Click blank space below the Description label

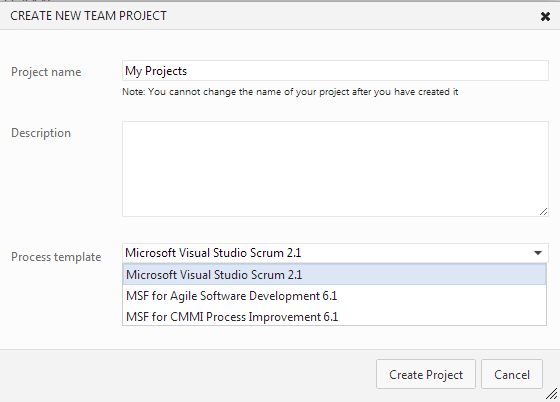(61, 179)
